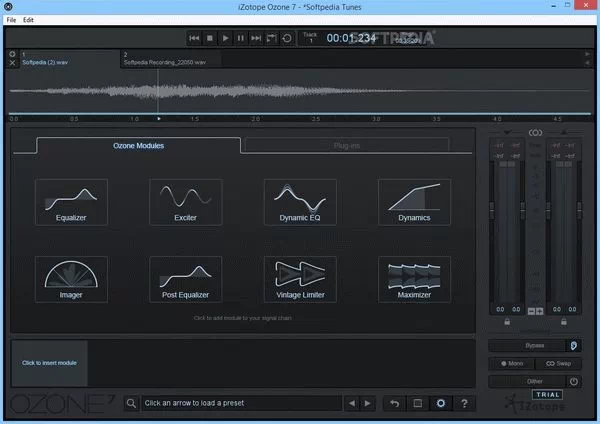Image resolution: width=600 pixels, height=424 pixels.
Task: Click the Swap channels button
Action: 558,364
